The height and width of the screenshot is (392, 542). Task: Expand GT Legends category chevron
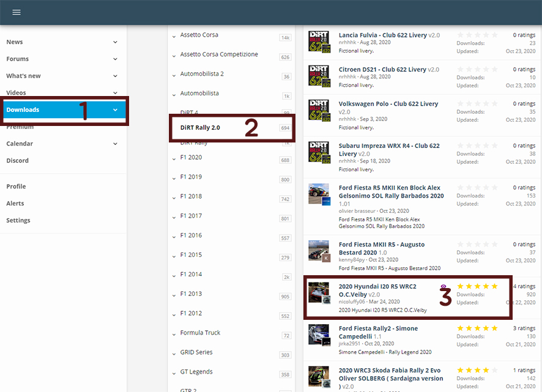[x=174, y=373]
